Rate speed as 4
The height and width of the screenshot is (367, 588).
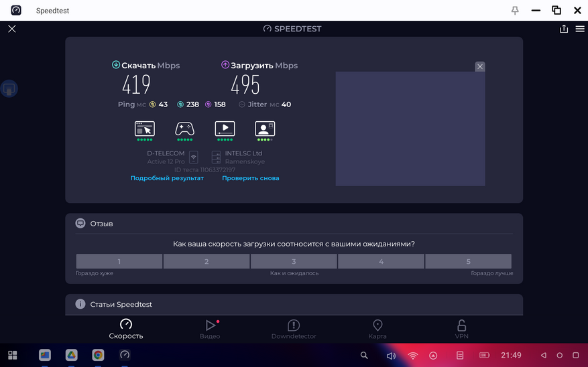pos(381,261)
